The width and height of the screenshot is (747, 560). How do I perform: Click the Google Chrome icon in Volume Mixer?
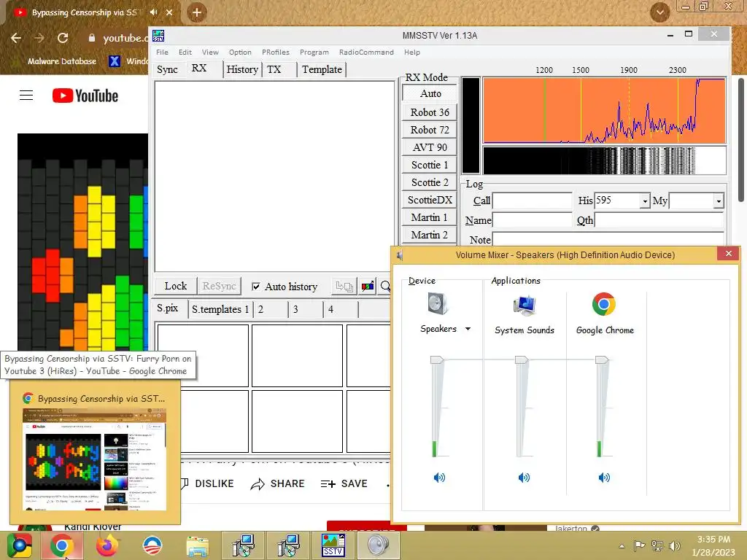(603, 304)
